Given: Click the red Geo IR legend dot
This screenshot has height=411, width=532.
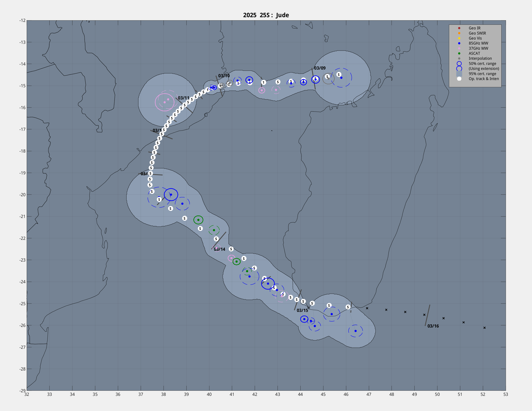Looking at the screenshot, I should tap(459, 28).
